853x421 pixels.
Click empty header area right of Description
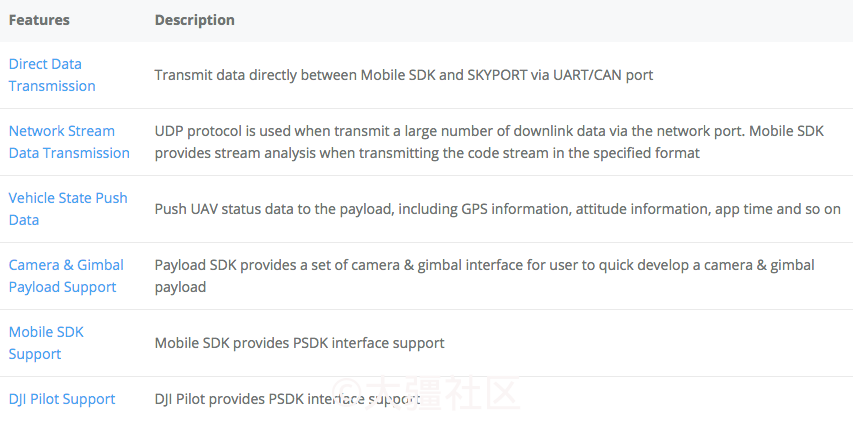[x=544, y=20]
